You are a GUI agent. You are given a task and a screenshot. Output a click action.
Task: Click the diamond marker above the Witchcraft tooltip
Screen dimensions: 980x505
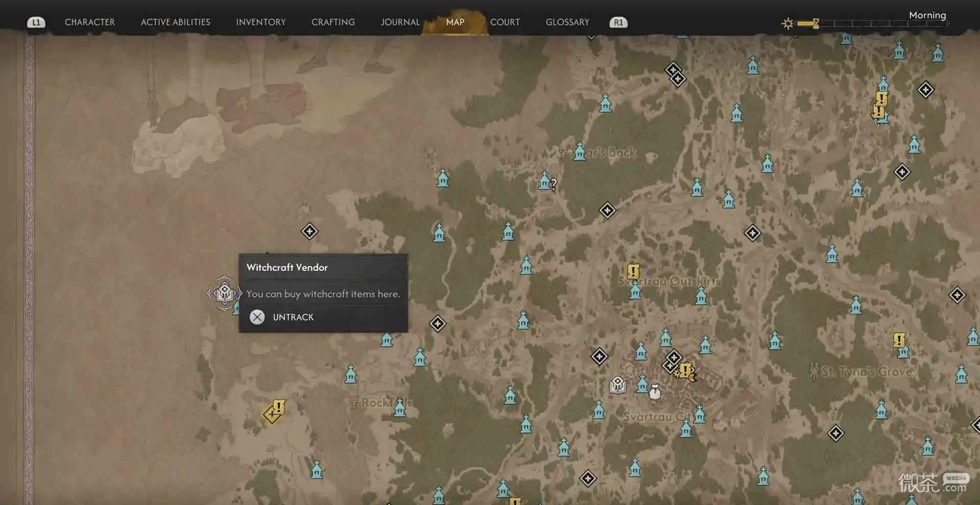(309, 231)
